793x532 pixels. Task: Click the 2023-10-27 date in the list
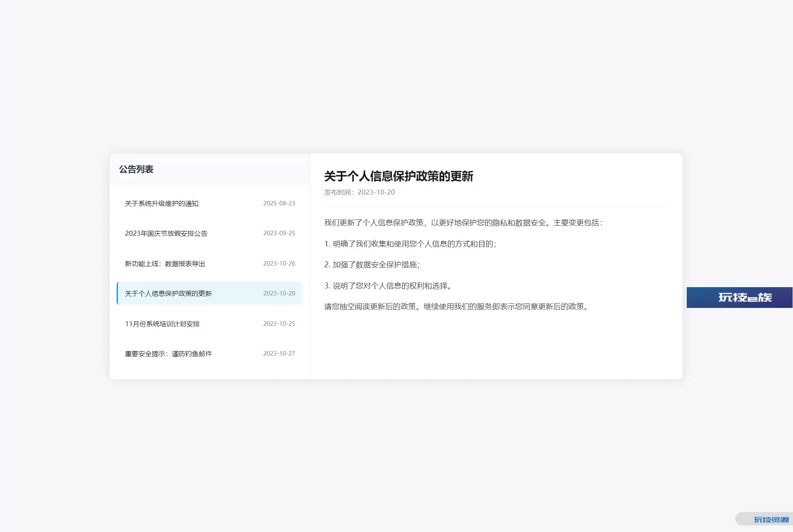point(279,354)
